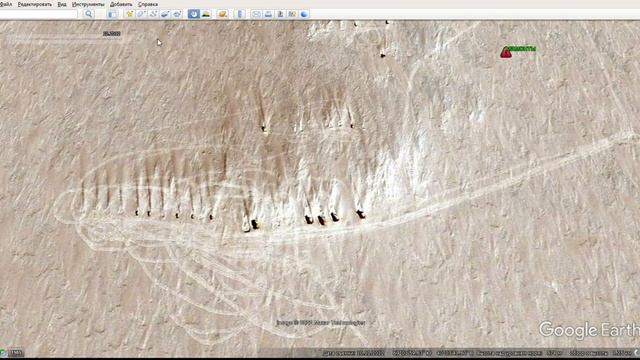Click the red triangle placemark on map
640x360 pixels.
pyautogui.click(x=506, y=52)
